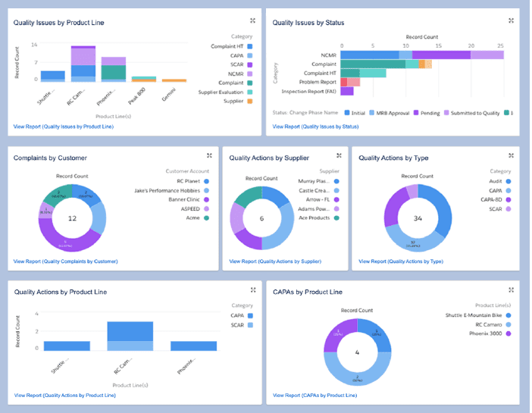Click Shuttle E-Mountain Bike legend entry
This screenshot has width=532, height=413.
tap(478, 315)
